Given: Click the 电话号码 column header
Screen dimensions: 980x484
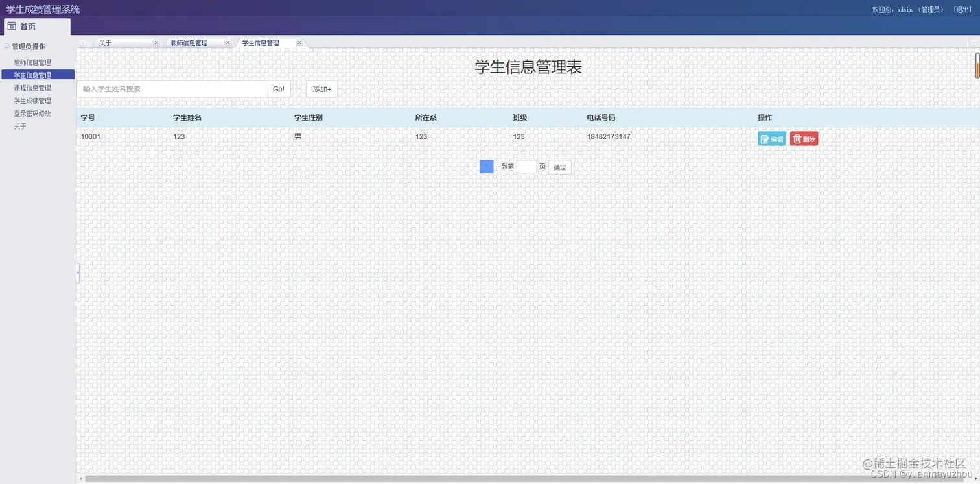Looking at the screenshot, I should [x=601, y=117].
